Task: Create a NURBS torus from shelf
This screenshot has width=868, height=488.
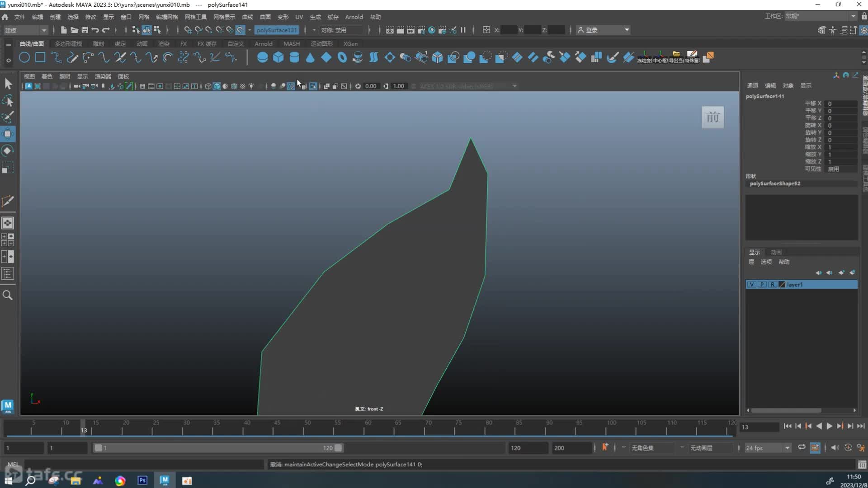Action: [x=342, y=57]
